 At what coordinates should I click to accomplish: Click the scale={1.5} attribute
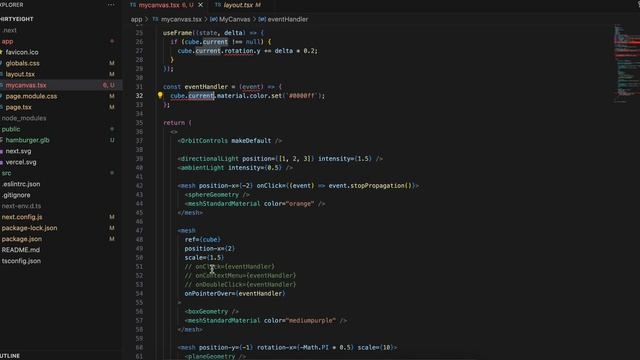[x=204, y=258]
